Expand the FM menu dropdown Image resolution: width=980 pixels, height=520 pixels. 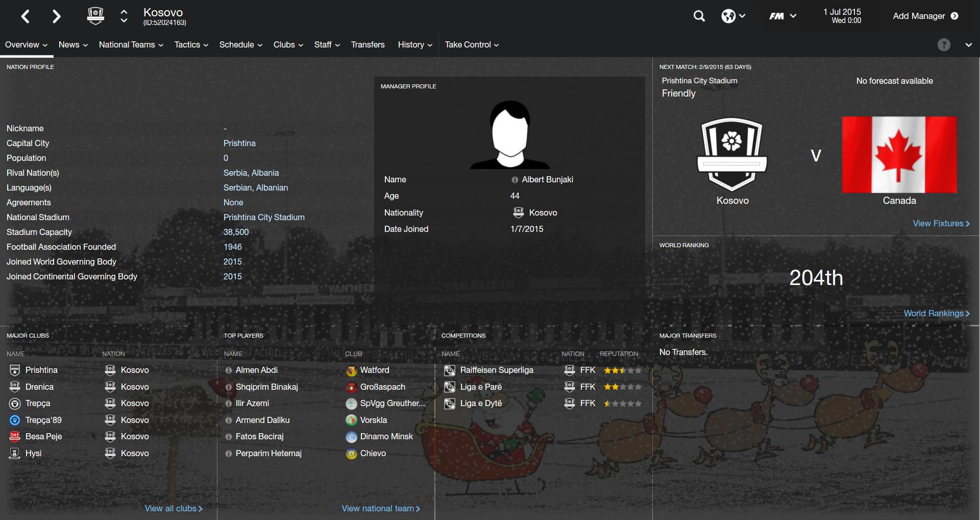(782, 16)
